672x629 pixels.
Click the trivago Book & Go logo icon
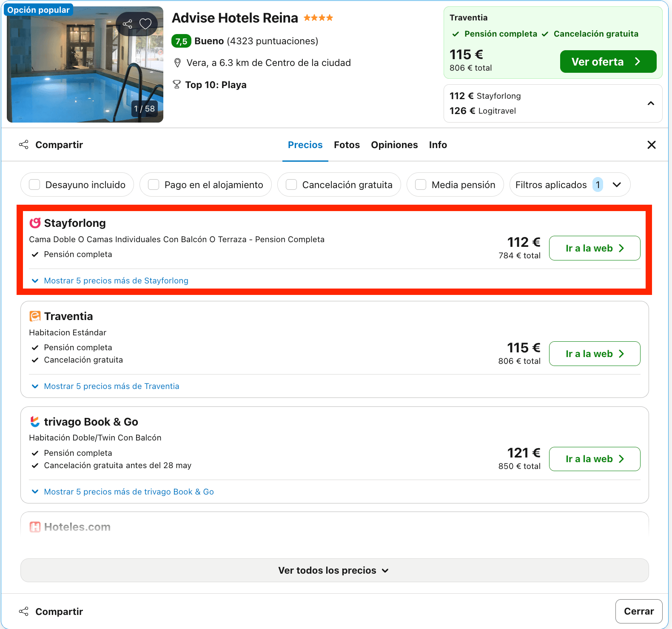35,422
